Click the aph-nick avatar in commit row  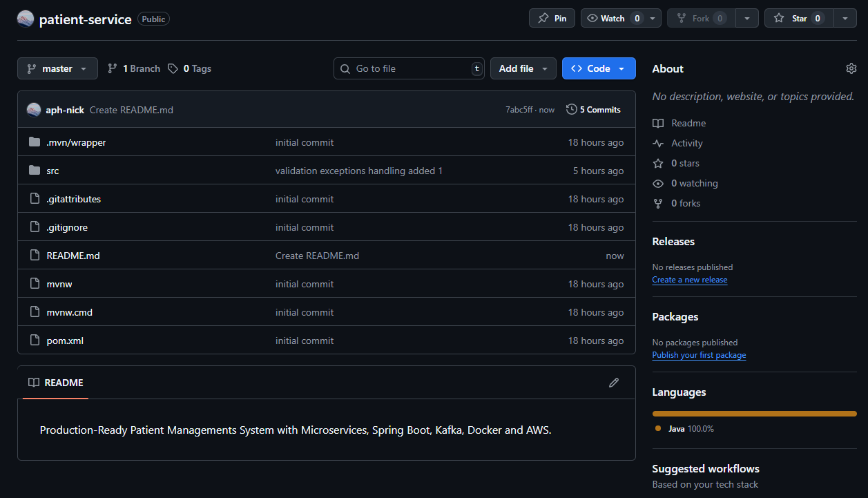tap(34, 110)
